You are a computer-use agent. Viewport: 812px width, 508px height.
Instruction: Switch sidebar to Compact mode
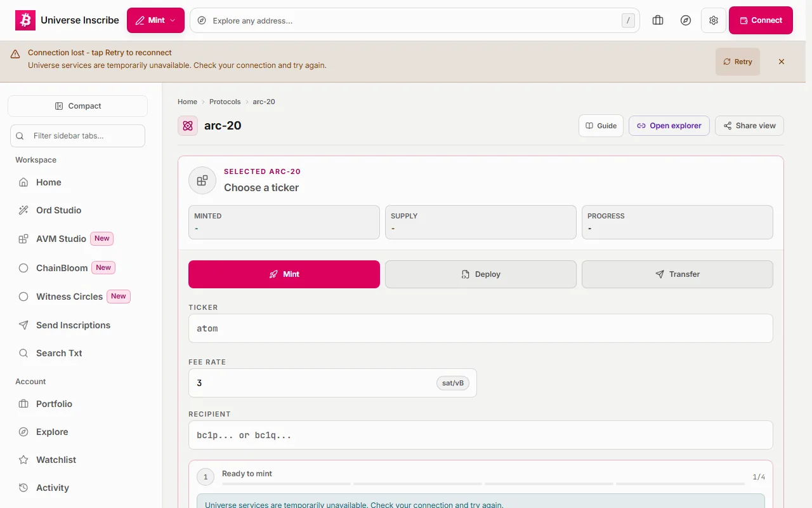point(77,106)
